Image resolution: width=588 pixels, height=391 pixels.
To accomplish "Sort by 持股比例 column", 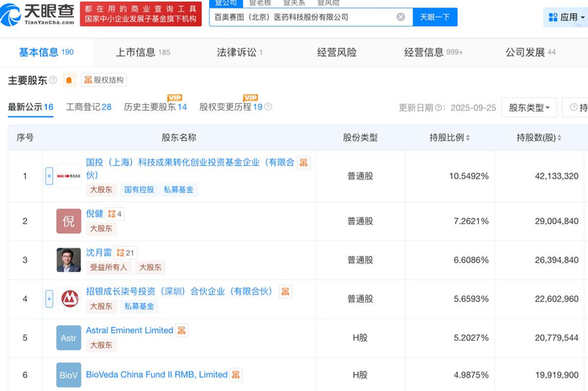I will [x=449, y=138].
